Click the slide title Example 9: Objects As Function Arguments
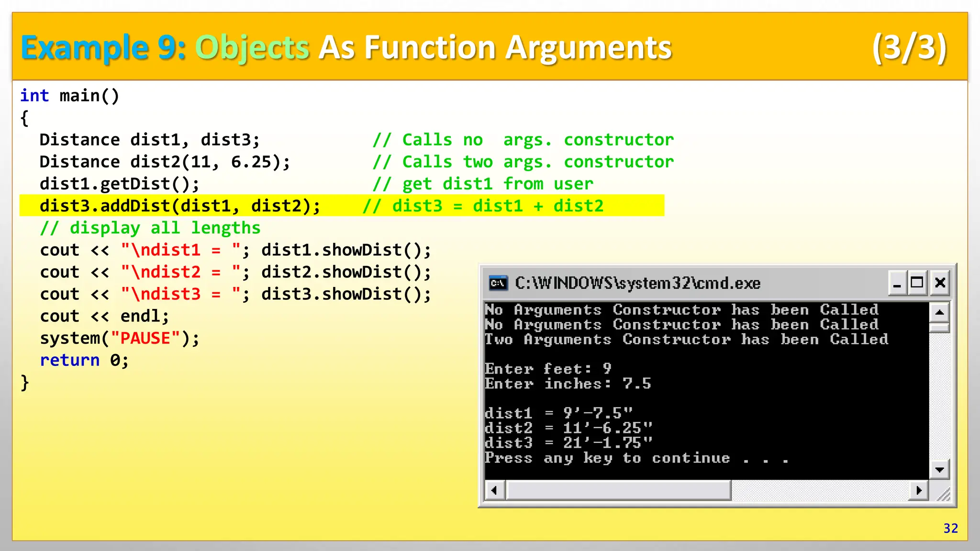 346,47
